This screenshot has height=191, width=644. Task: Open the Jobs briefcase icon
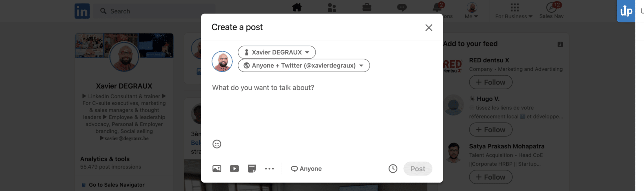coord(367,7)
